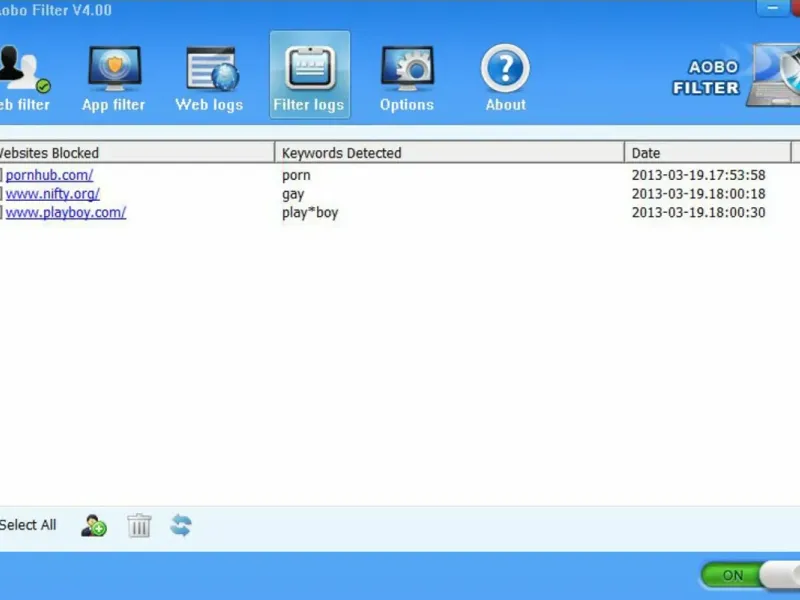
Task: Sort by Keywords Detected column header
Action: [x=449, y=153]
